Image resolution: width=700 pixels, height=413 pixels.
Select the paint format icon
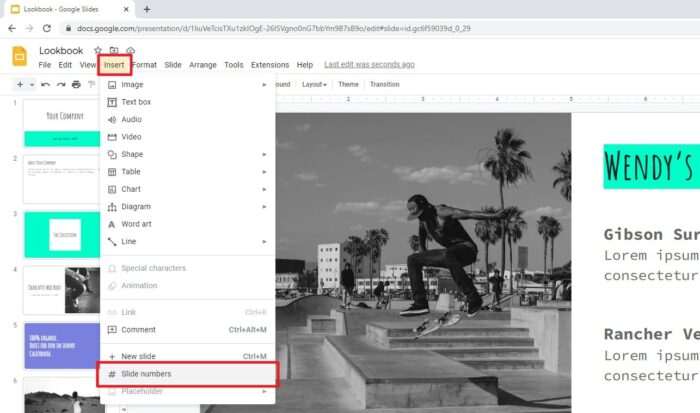pos(92,84)
